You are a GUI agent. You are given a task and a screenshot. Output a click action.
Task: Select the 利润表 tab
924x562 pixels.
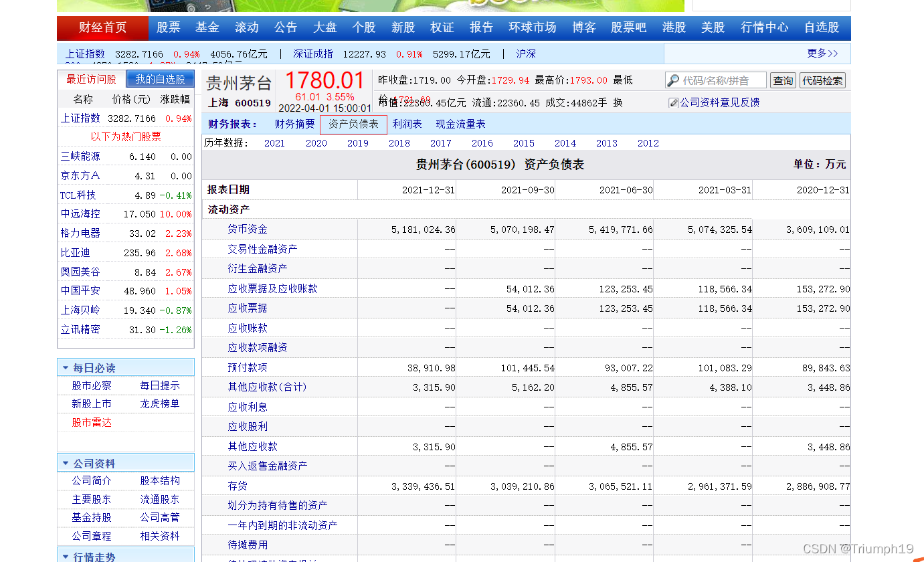pos(407,124)
